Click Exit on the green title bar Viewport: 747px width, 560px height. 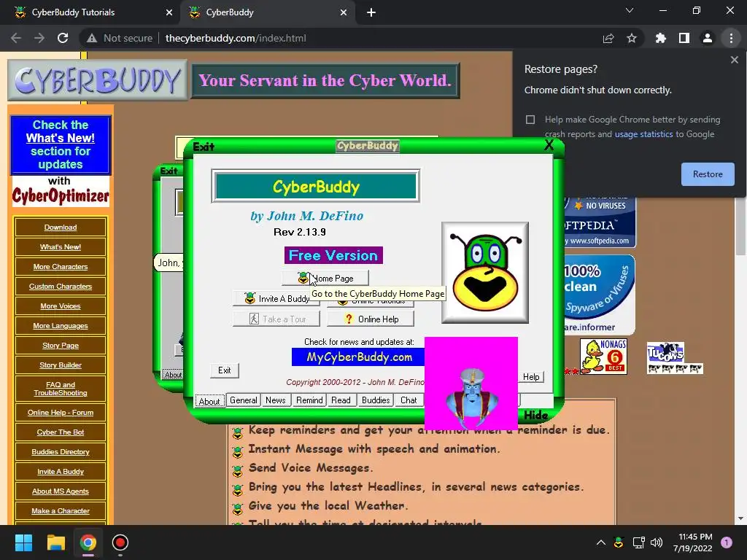tap(204, 147)
